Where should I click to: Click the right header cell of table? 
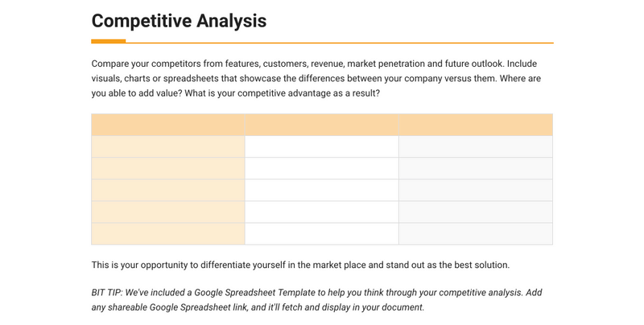pyautogui.click(x=475, y=125)
